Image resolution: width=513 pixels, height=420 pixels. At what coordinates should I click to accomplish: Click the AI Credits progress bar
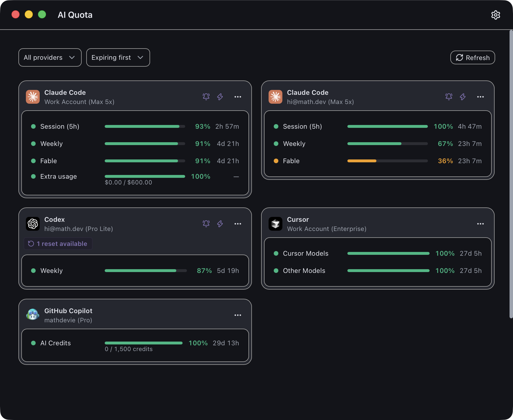pos(144,343)
